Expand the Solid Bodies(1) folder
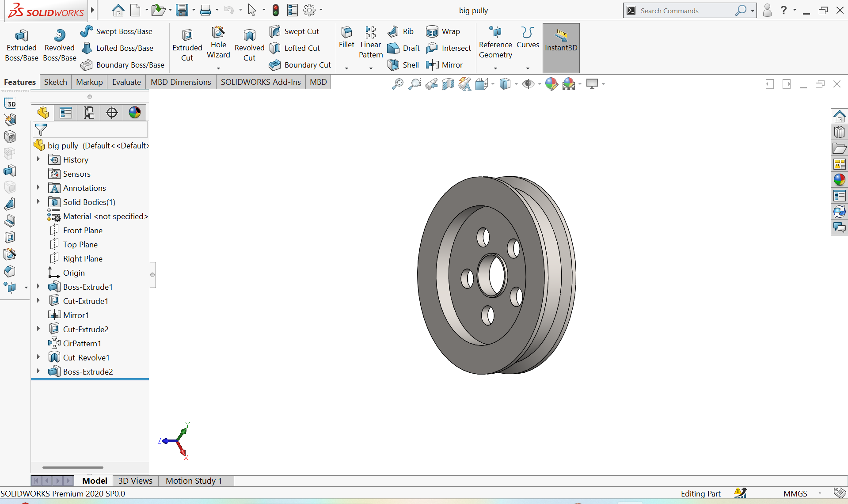Screen dimensions: 848x504 tap(38, 202)
